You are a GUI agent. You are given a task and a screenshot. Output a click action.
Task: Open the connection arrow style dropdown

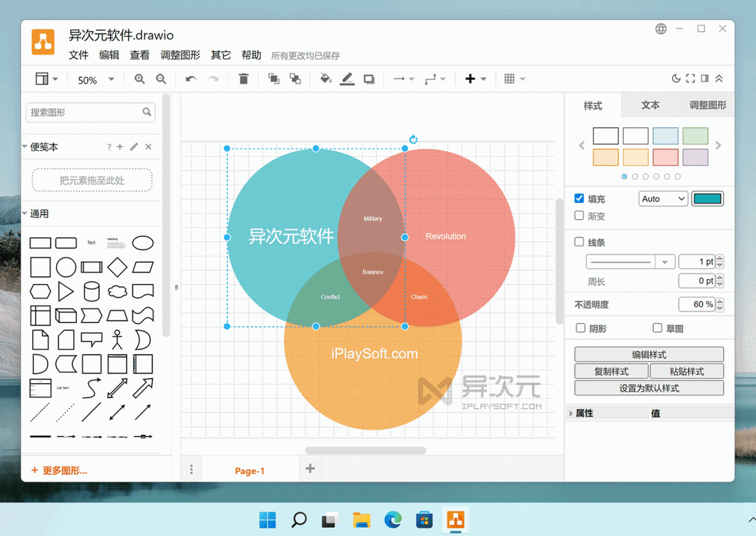404,79
